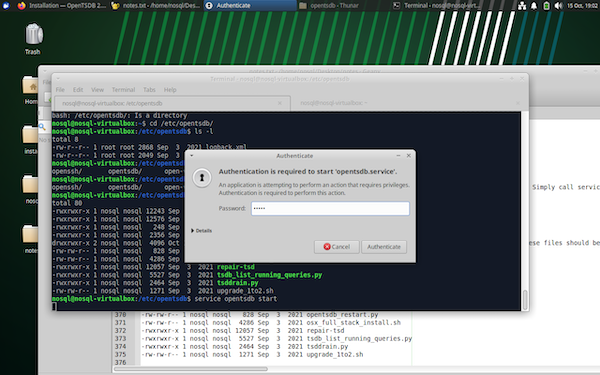Click osx_full_stack_install.sh in Geany line 371
600x375 pixels.
(353, 323)
